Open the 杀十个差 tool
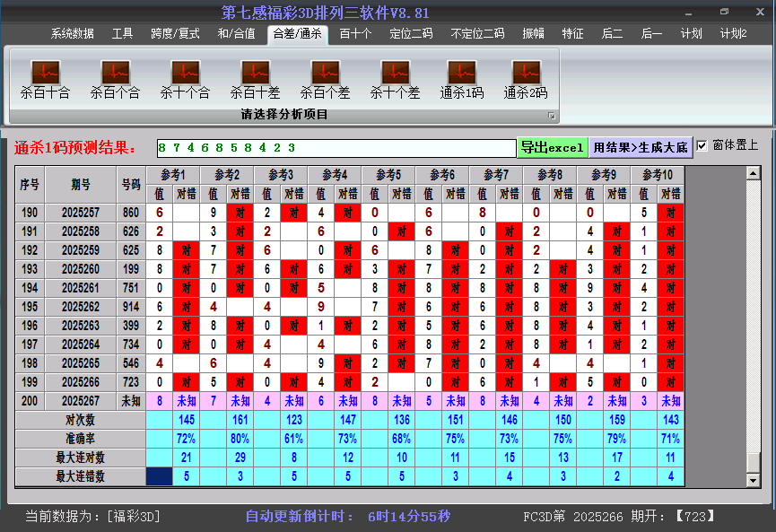Viewport: 776px width, 532px height. tap(394, 76)
